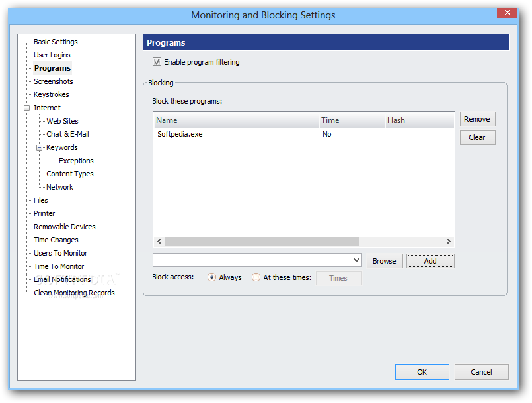This screenshot has height=403, width=532.
Task: Open Time Changes settings
Action: coord(56,240)
